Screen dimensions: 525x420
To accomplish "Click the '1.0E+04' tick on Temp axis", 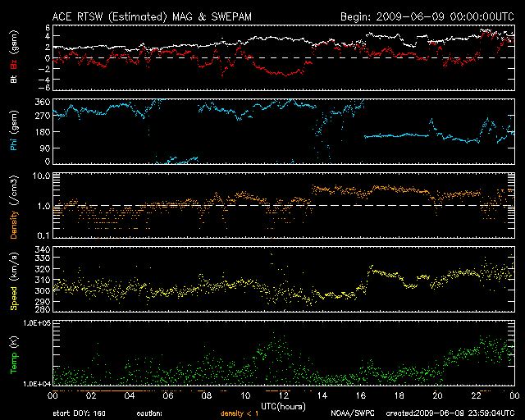I will click(x=37, y=384).
